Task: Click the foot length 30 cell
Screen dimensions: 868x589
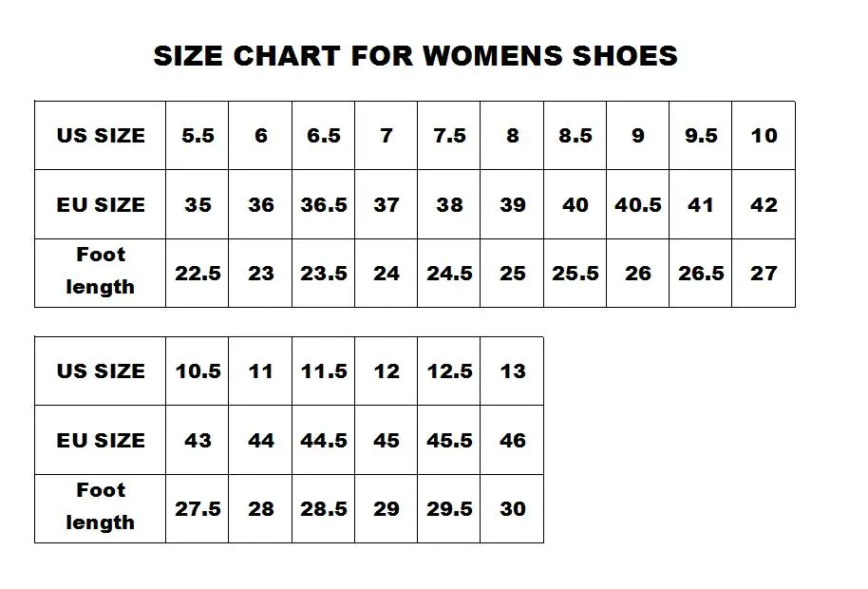Action: click(x=512, y=509)
